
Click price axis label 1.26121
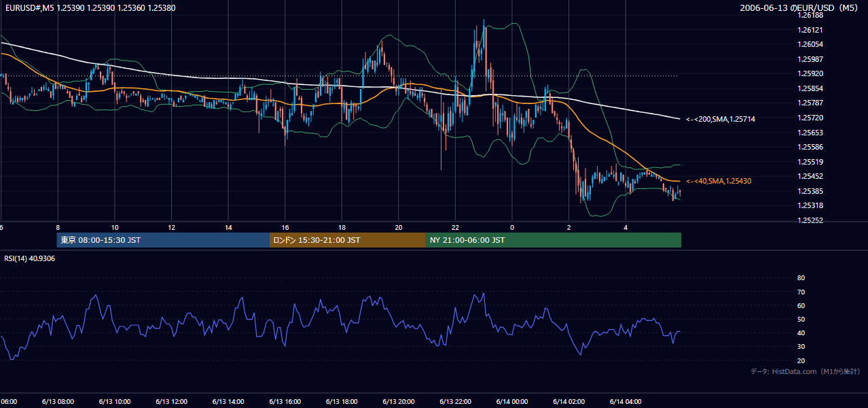(x=810, y=30)
